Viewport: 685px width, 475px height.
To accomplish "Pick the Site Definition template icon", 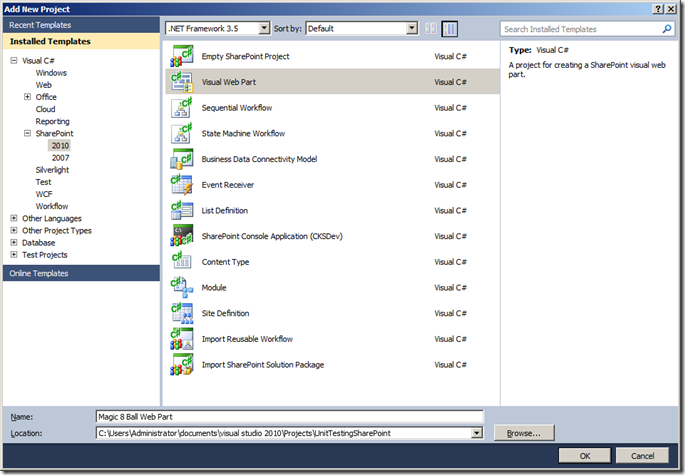I will pyautogui.click(x=182, y=313).
